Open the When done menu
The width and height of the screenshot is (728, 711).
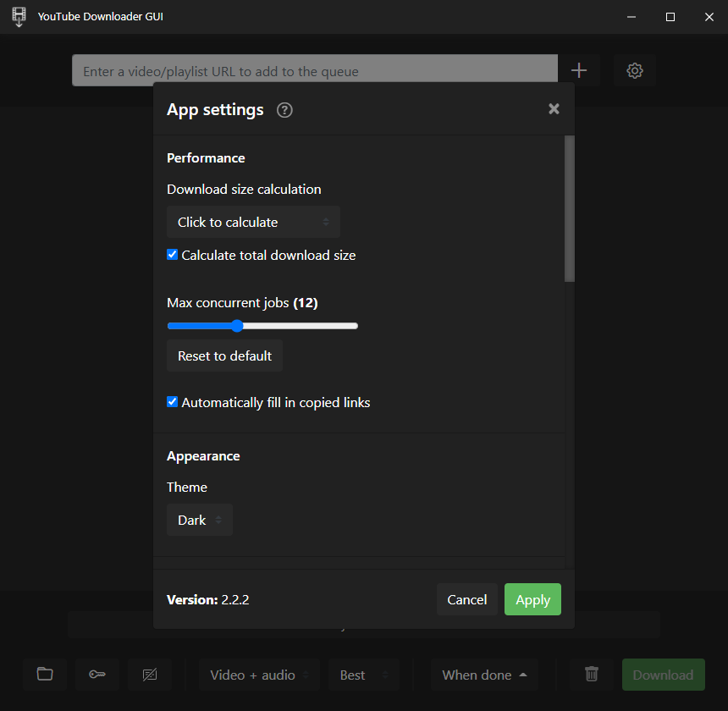(x=484, y=675)
